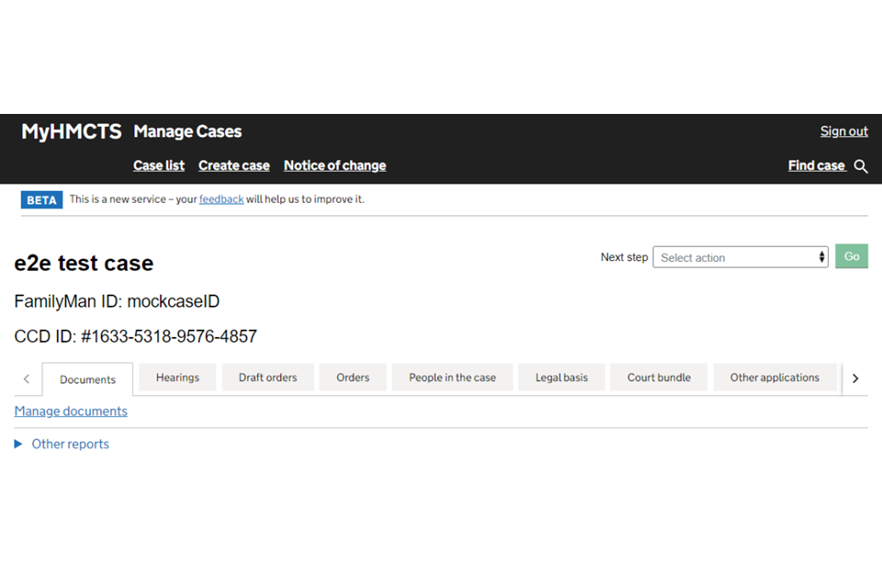Expand the Other reports section
The height and width of the screenshot is (588, 882).
pos(62,444)
